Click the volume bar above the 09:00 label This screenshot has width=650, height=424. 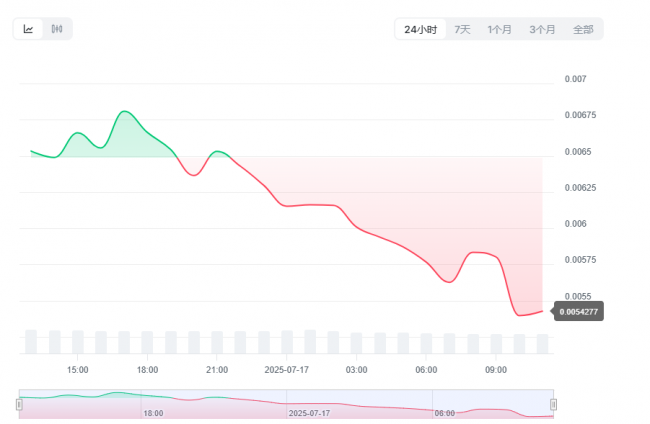pyautogui.click(x=496, y=344)
